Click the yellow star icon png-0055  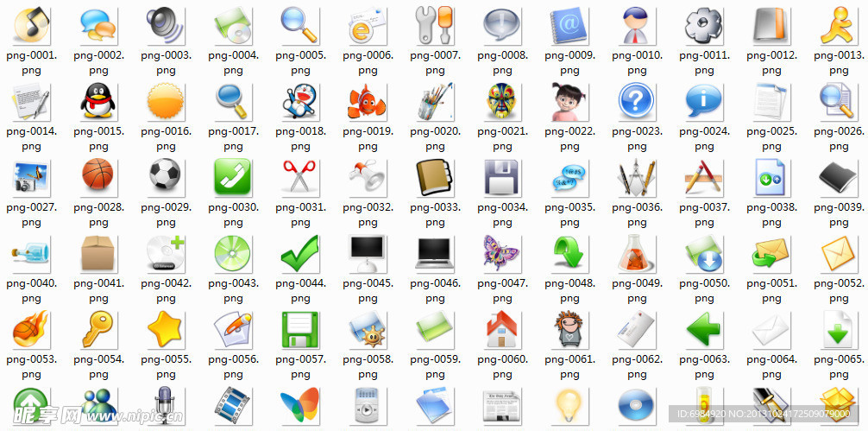[x=166, y=329]
